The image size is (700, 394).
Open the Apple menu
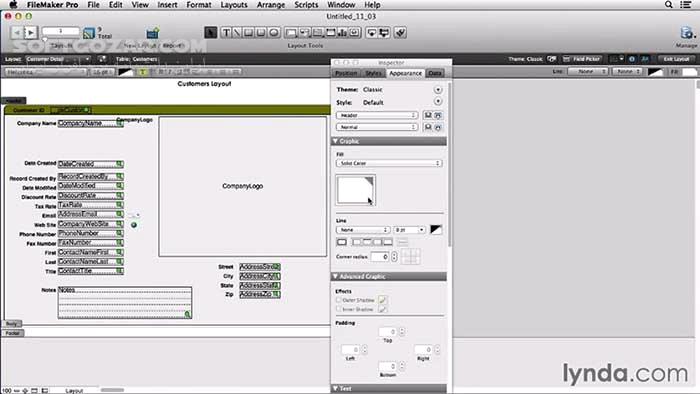click(13, 5)
